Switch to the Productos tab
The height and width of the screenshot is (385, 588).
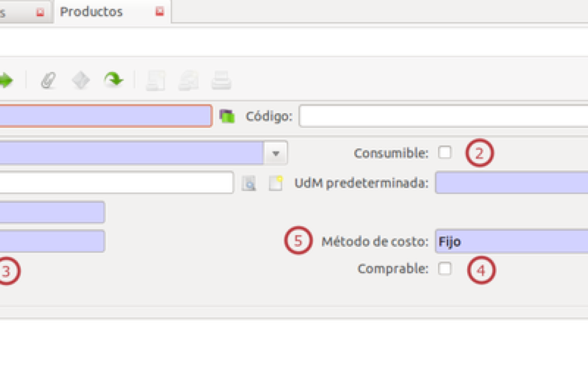coord(91,12)
